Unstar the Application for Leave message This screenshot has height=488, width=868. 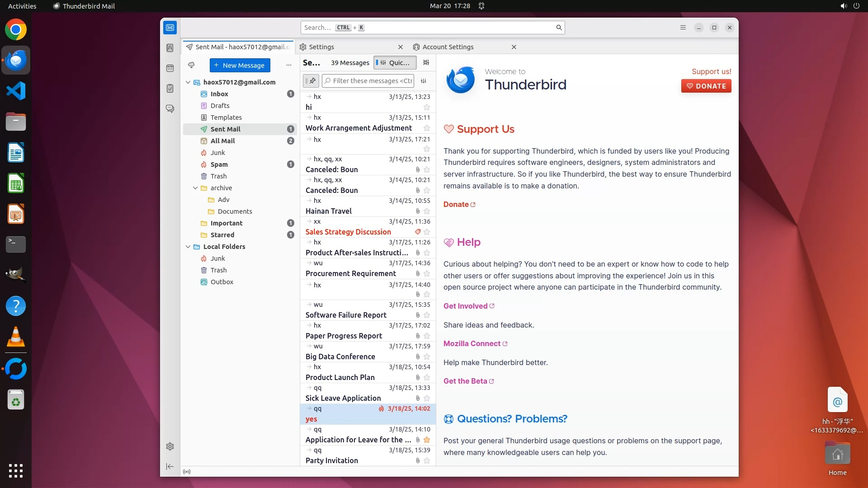coord(427,440)
